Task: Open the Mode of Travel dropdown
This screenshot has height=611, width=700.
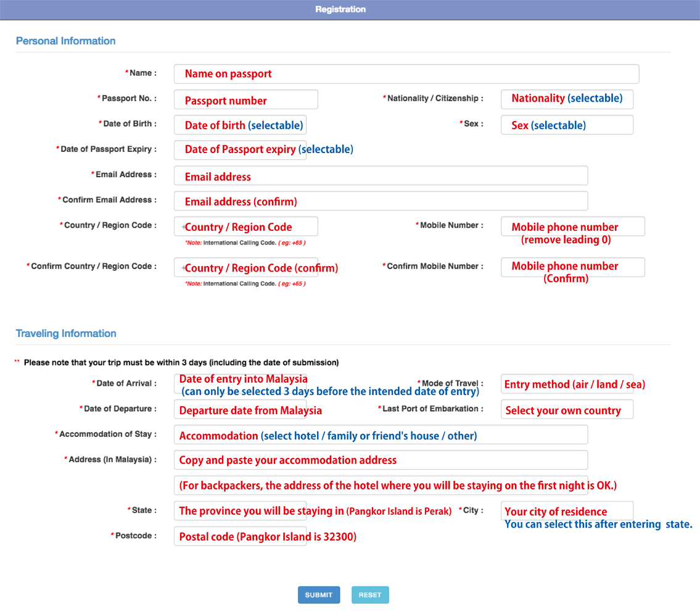Action: 567,384
